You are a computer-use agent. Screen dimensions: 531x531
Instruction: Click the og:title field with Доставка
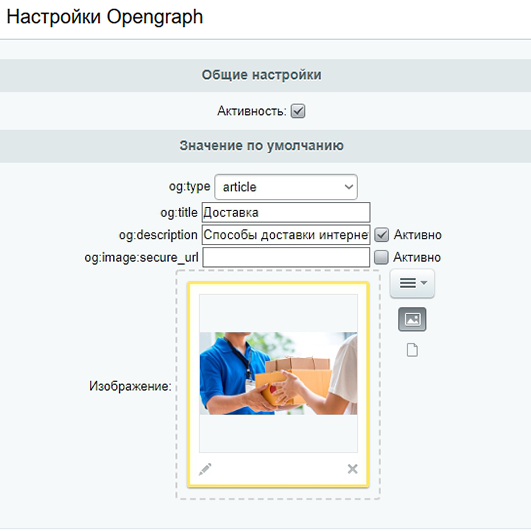point(286,213)
